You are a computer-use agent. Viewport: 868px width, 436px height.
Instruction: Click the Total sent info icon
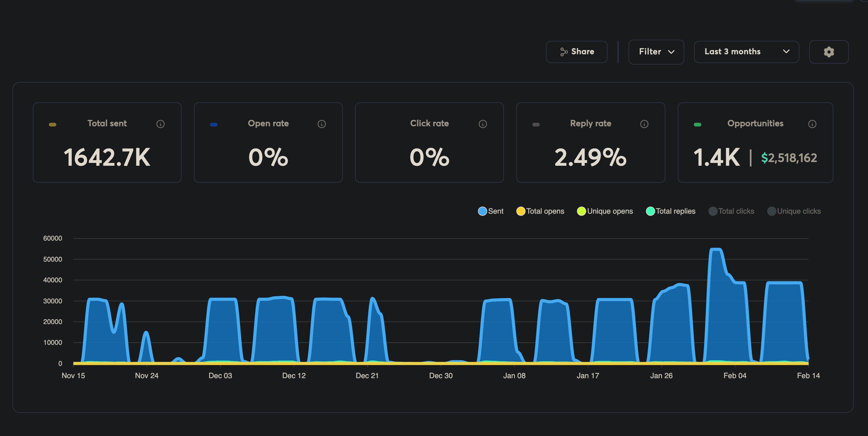[161, 124]
